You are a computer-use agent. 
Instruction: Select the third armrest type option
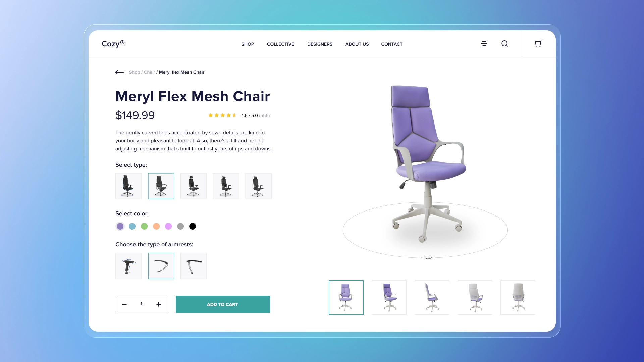[194, 266]
